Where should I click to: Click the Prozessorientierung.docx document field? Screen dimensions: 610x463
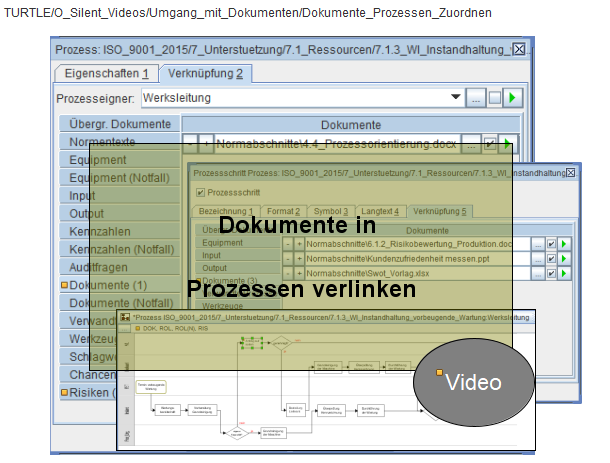337,144
